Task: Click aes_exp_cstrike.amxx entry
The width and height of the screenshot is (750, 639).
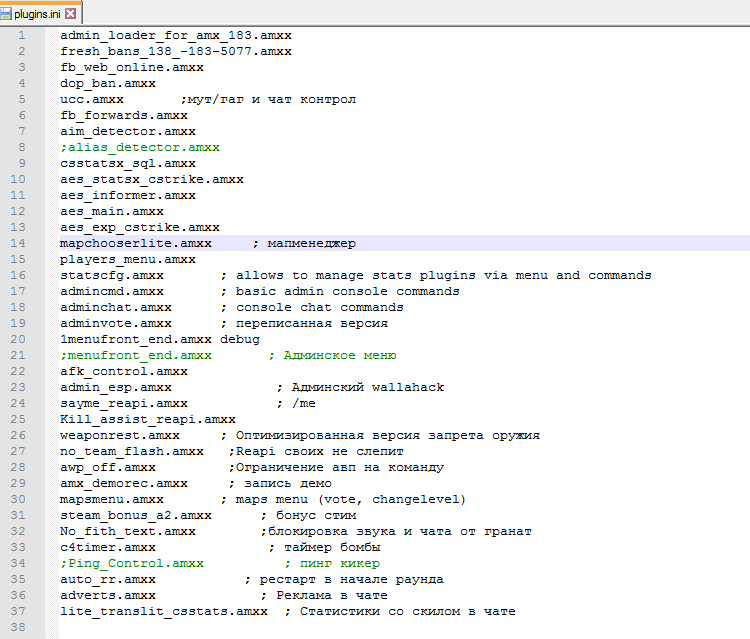Action: pos(140,227)
